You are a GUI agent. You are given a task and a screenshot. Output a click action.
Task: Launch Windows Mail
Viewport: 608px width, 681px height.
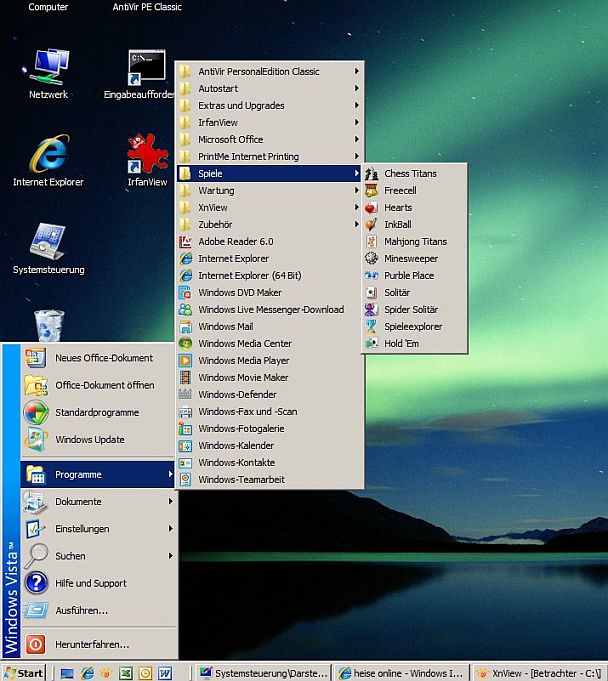pos(269,326)
